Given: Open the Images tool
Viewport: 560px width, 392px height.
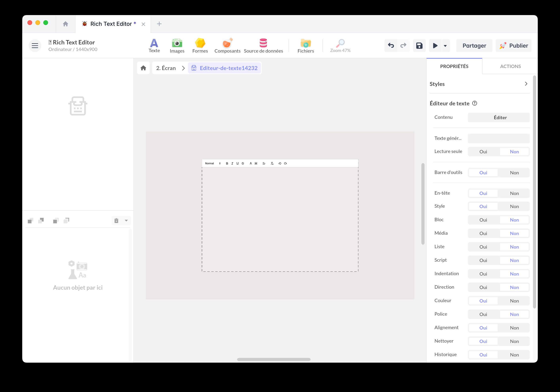Looking at the screenshot, I should (177, 45).
